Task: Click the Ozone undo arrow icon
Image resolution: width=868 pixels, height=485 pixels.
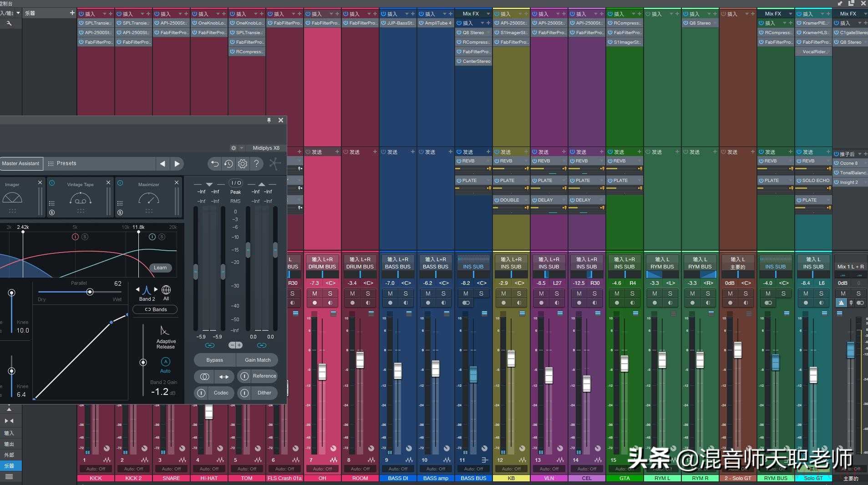Action: 215,164
